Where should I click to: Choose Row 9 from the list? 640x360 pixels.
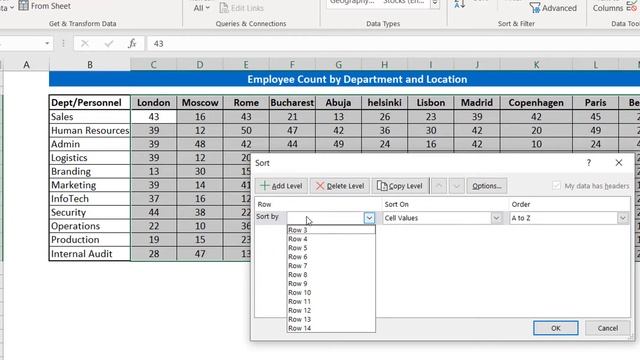point(331,284)
